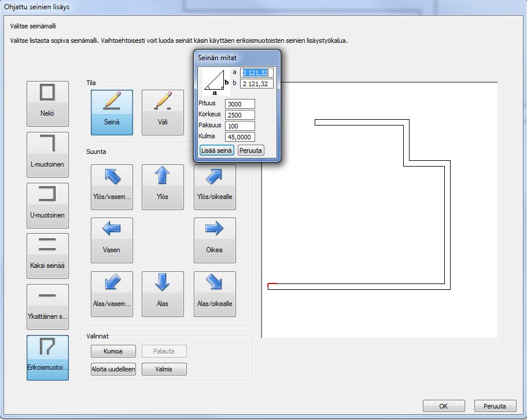527x420 pixels.
Task: Click the Kulma angle input field
Action: click(240, 137)
